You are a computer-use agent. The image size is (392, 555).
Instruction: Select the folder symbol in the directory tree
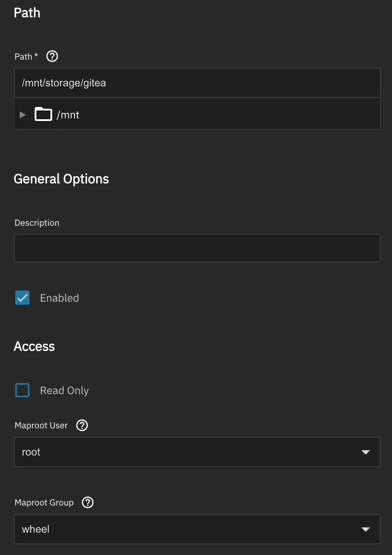point(43,114)
